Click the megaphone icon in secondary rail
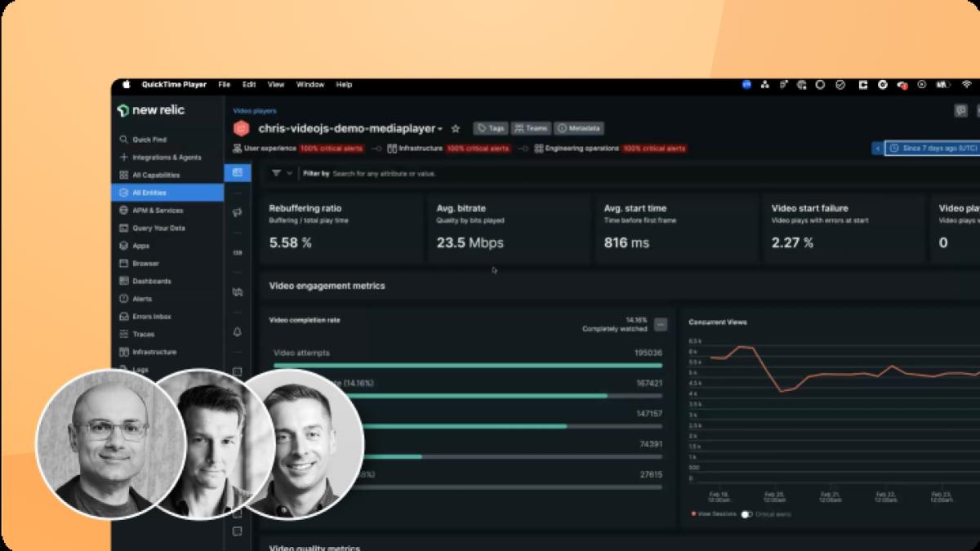 coord(237,212)
